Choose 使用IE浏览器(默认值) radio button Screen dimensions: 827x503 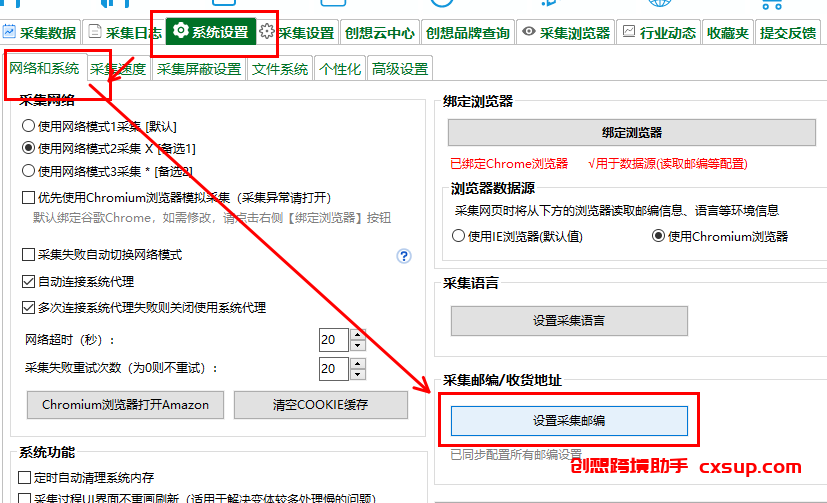tap(458, 236)
